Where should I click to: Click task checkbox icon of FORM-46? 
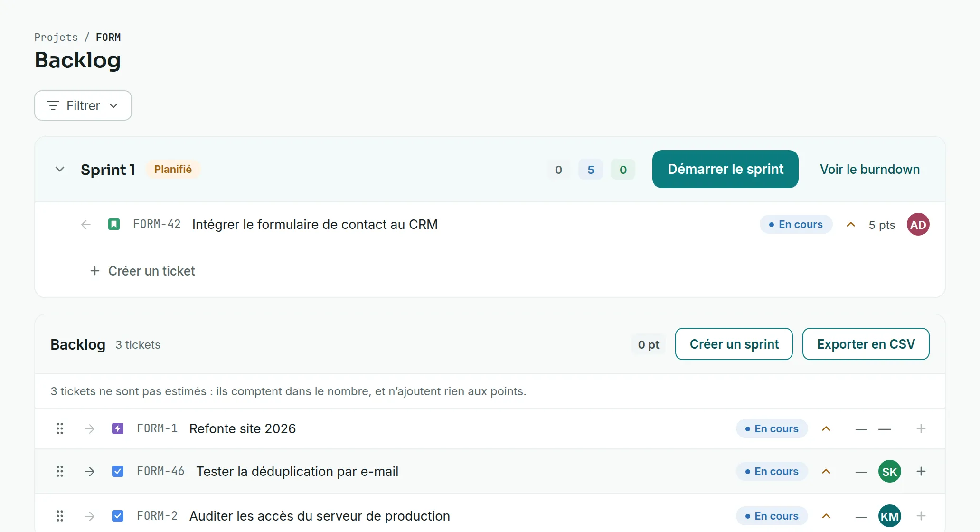(118, 471)
